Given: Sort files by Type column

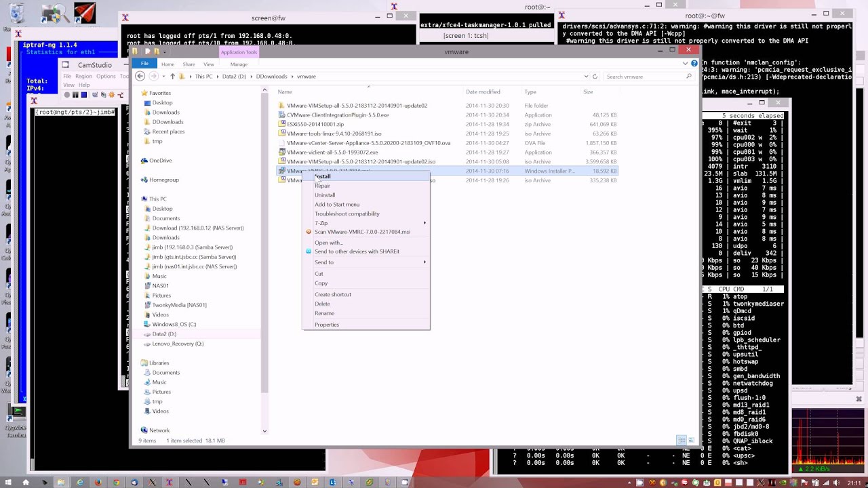Looking at the screenshot, I should [530, 92].
